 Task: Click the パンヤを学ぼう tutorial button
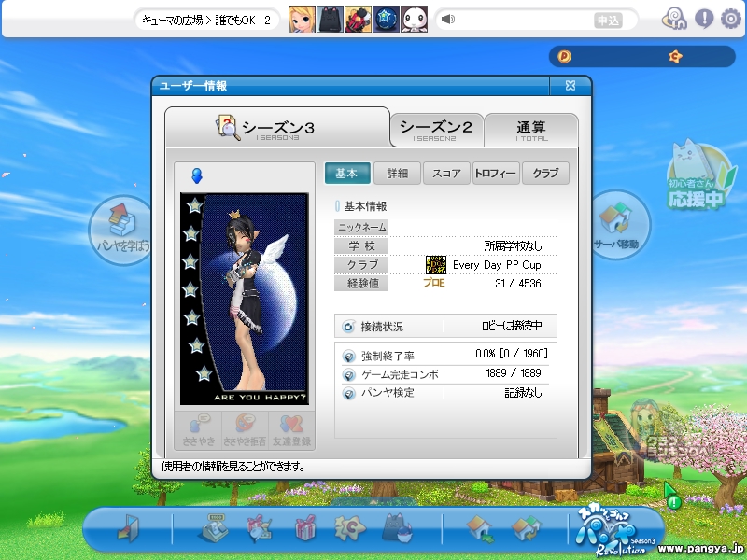click(121, 230)
